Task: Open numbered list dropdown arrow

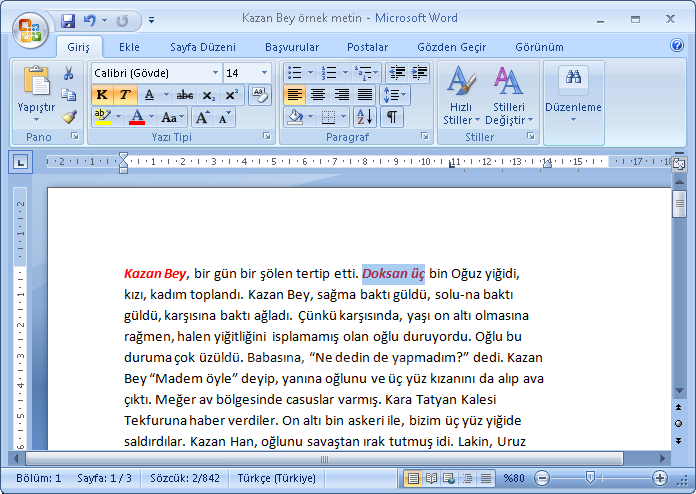Action: click(345, 72)
